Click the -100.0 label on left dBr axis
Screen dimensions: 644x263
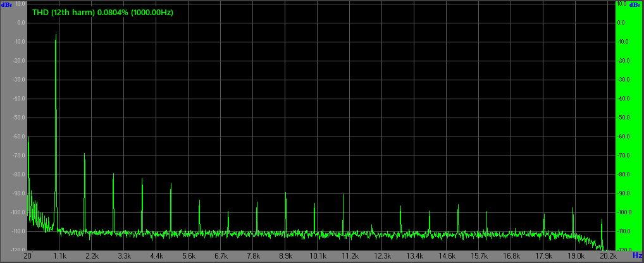pos(18,212)
